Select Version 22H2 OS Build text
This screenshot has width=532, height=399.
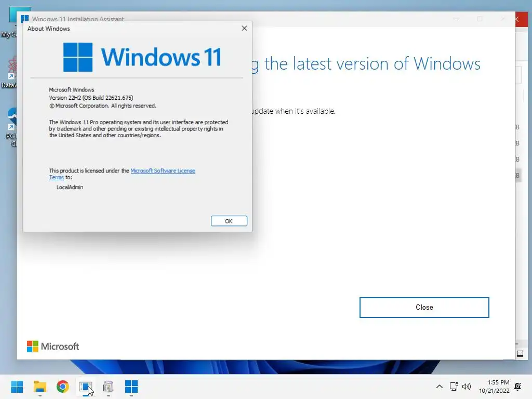coord(91,98)
